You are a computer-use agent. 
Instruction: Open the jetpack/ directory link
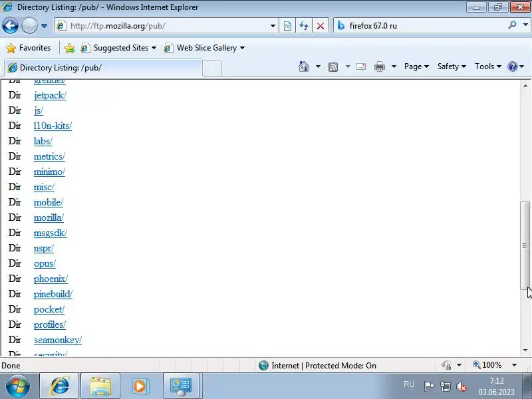pyautogui.click(x=51, y=95)
